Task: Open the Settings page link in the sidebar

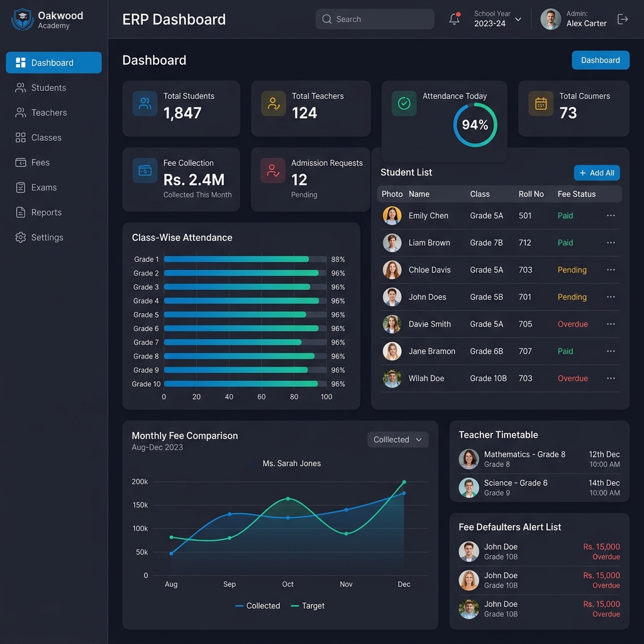Action: coord(54,237)
